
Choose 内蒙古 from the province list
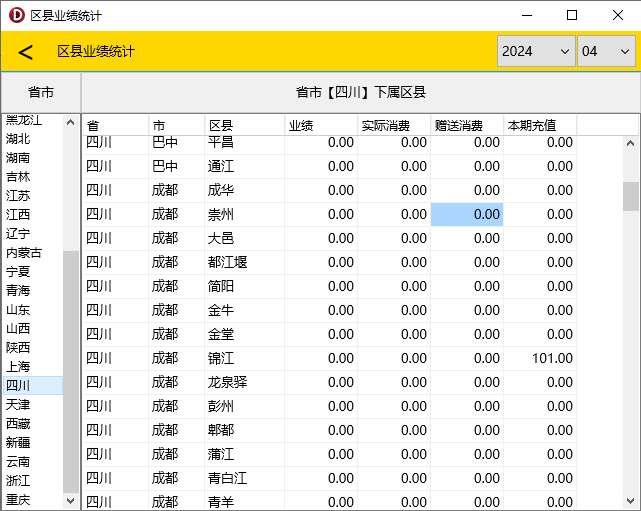pos(24,253)
